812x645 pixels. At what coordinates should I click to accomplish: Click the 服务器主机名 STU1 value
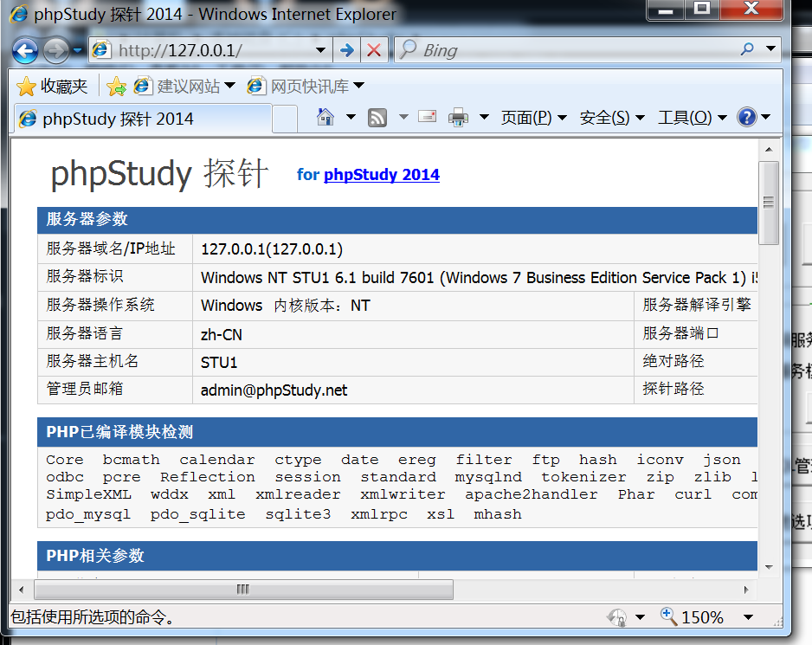pyautogui.click(x=218, y=362)
